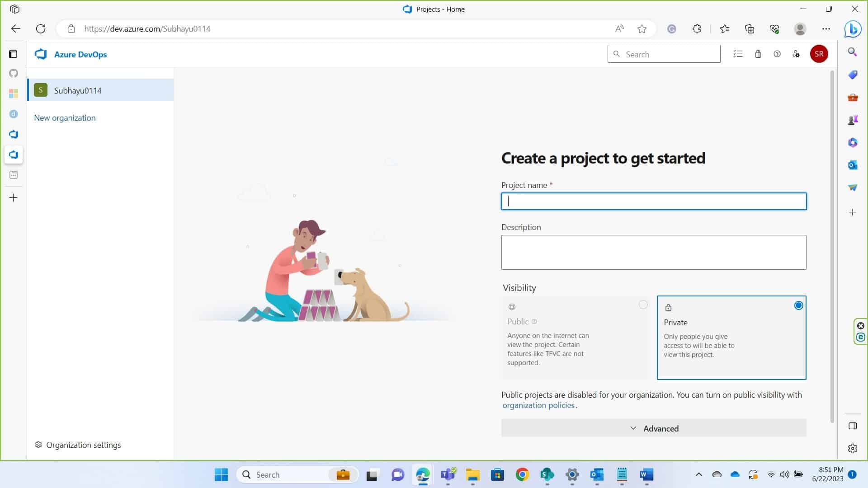Open browser Settings and more menu

pyautogui.click(x=826, y=29)
